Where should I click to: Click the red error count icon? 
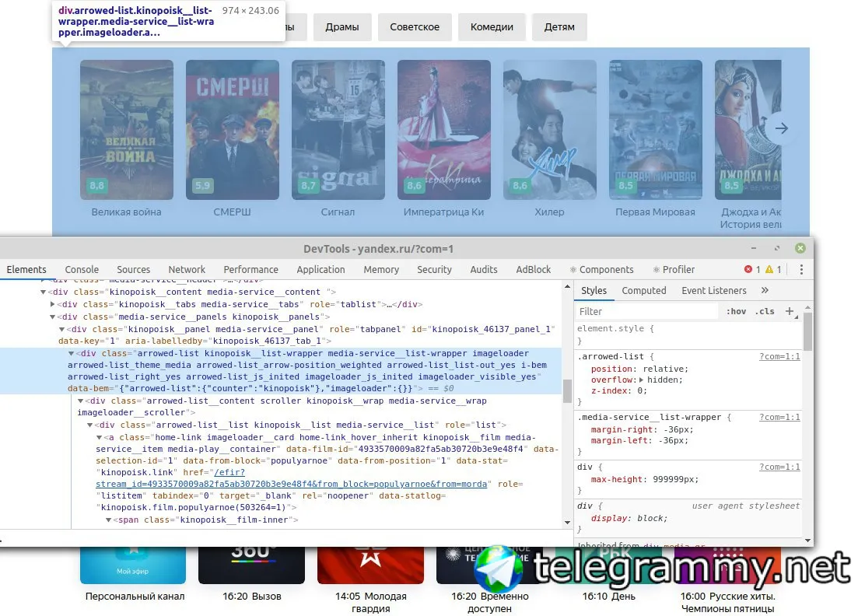[748, 269]
